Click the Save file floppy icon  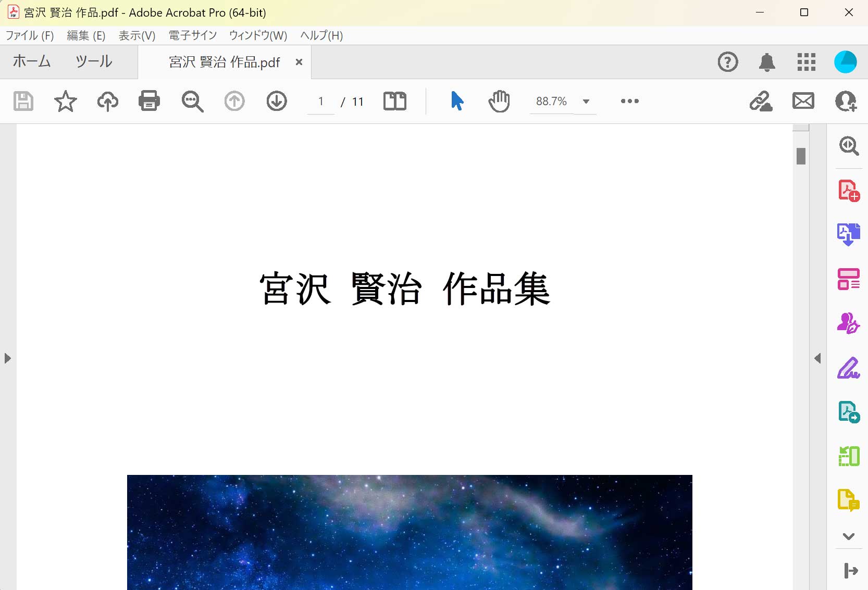point(23,101)
